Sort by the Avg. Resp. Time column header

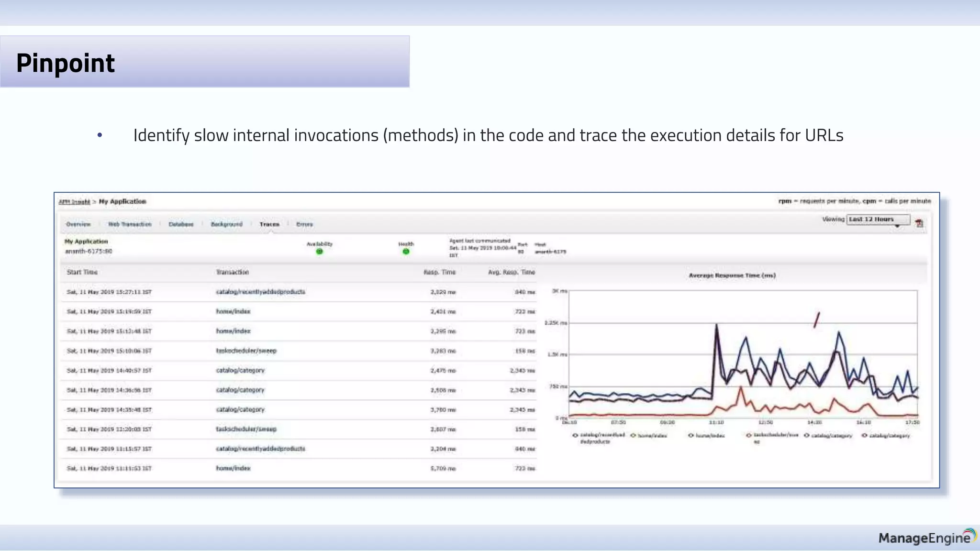click(x=512, y=272)
